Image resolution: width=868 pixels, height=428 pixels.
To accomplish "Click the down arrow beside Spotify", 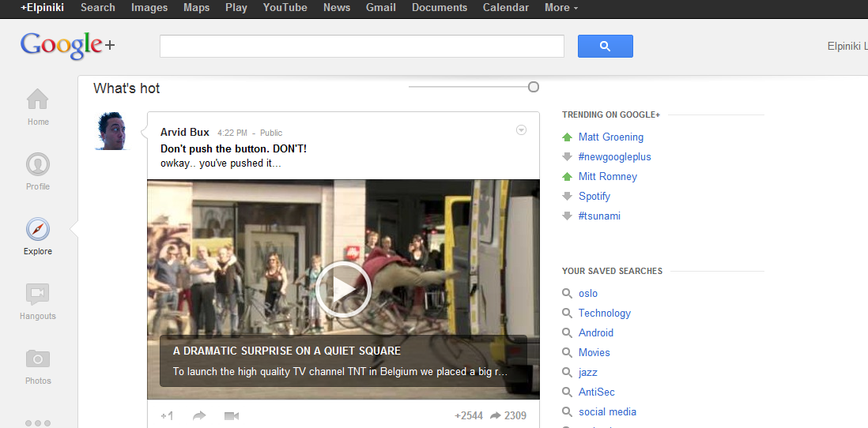I will [567, 197].
